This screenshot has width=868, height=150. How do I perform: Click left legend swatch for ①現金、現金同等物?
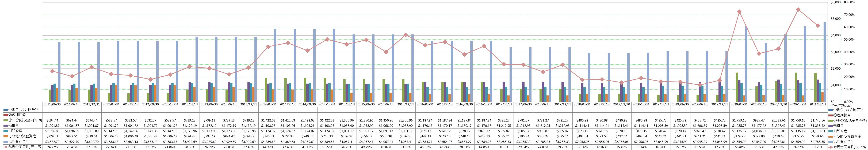(x=6, y=110)
